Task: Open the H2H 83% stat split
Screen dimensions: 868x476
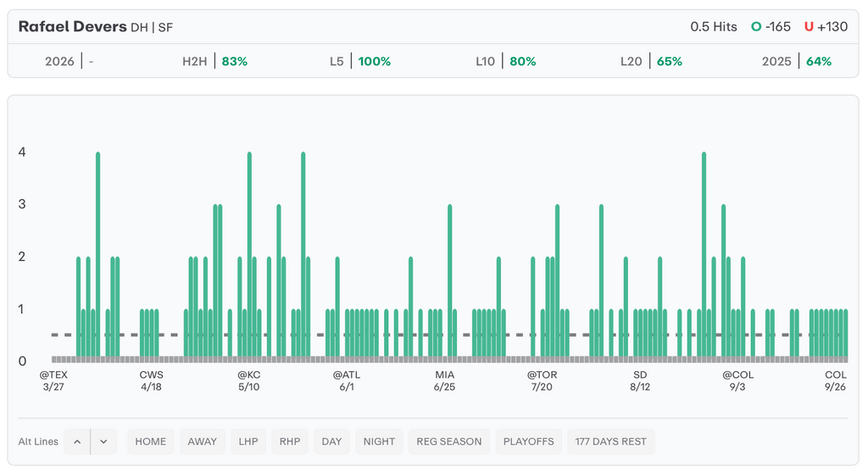Action: click(x=214, y=61)
